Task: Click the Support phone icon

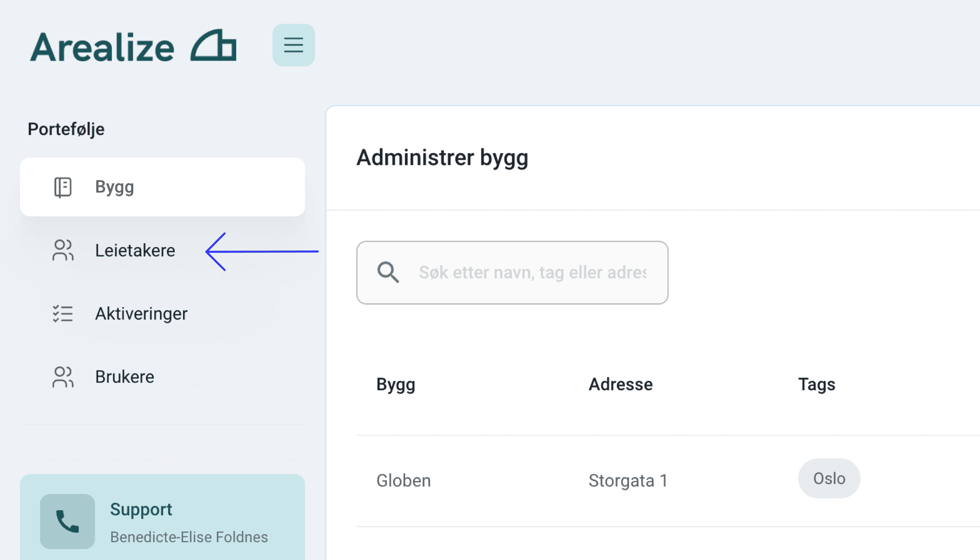Action: [x=67, y=521]
